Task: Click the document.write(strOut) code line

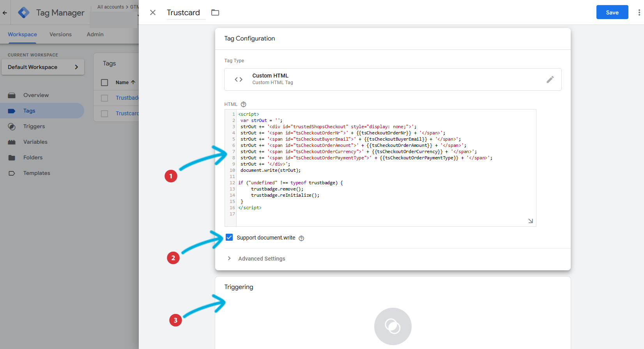Action: point(271,170)
